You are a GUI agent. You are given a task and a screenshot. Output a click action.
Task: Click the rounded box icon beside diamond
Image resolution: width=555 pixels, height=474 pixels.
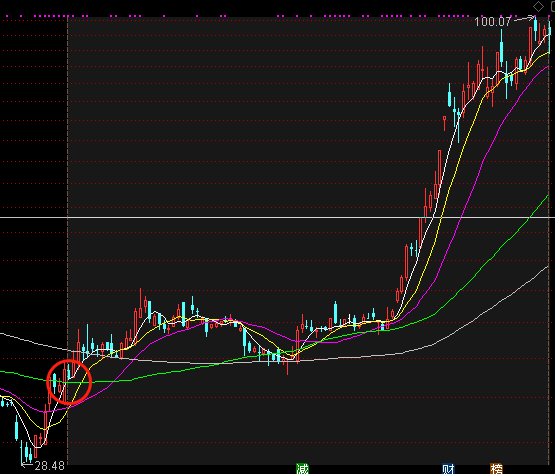click(553, 6)
